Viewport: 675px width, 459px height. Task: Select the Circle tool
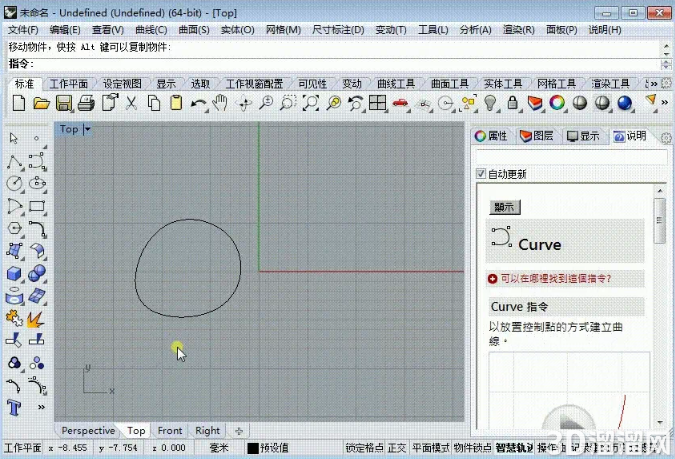pyautogui.click(x=15, y=183)
